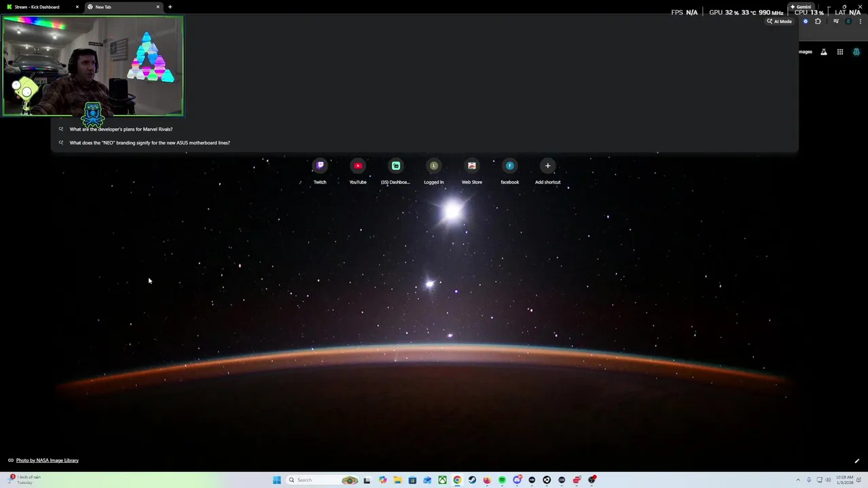Viewport: 868px width, 488px height.
Task: Click the taskbar Search box
Action: tap(322, 480)
